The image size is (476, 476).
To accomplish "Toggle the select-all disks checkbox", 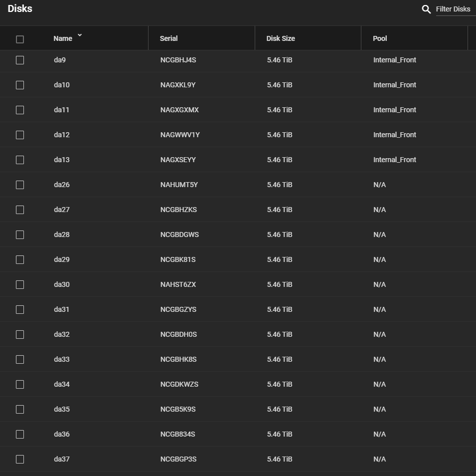I will (x=20, y=39).
